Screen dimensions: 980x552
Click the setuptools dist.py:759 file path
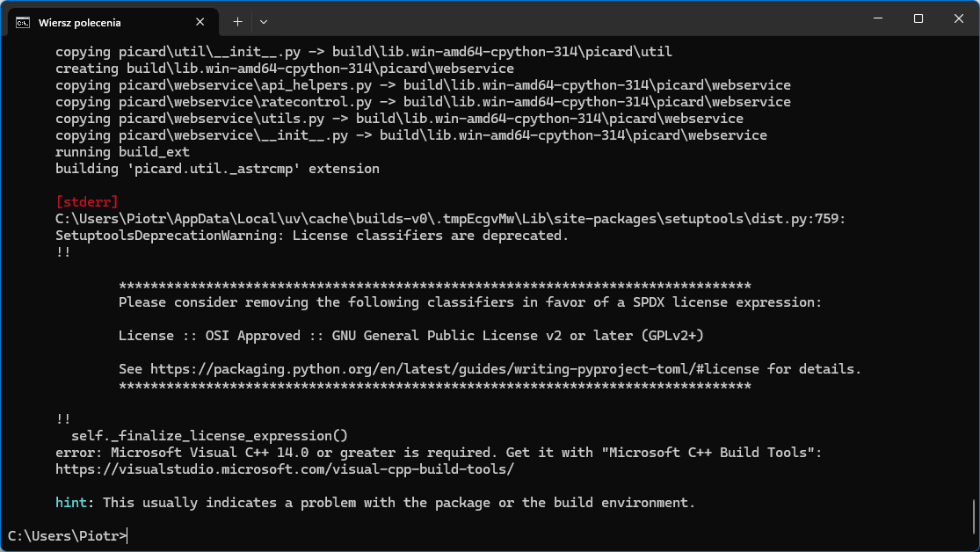[450, 219]
